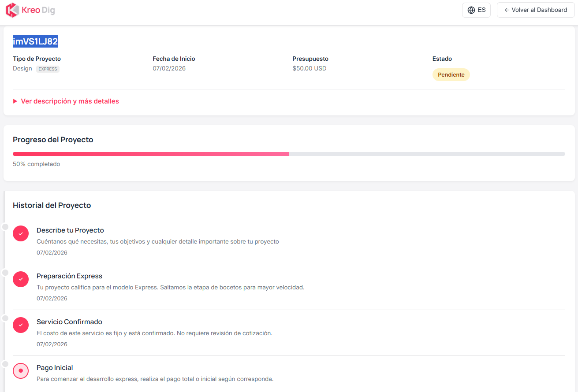This screenshot has width=578, height=392.
Task: Go back via Volver al Dashboard
Action: (x=536, y=10)
